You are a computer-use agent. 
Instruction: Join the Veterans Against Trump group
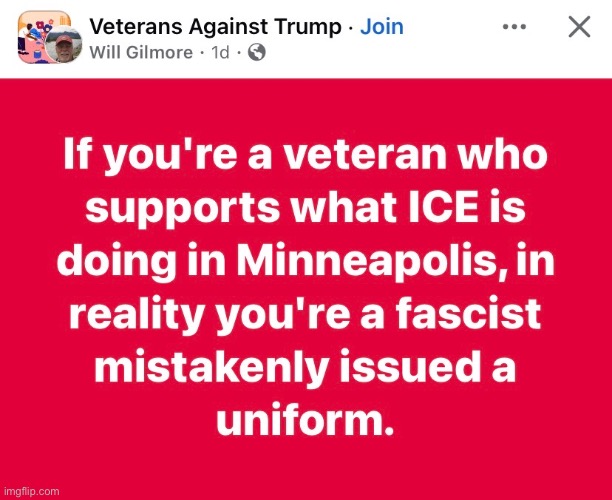tap(382, 27)
